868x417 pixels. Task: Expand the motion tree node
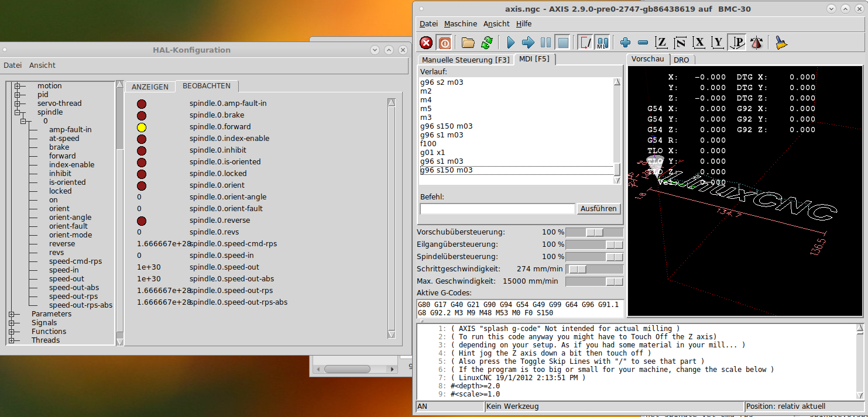click(18, 86)
